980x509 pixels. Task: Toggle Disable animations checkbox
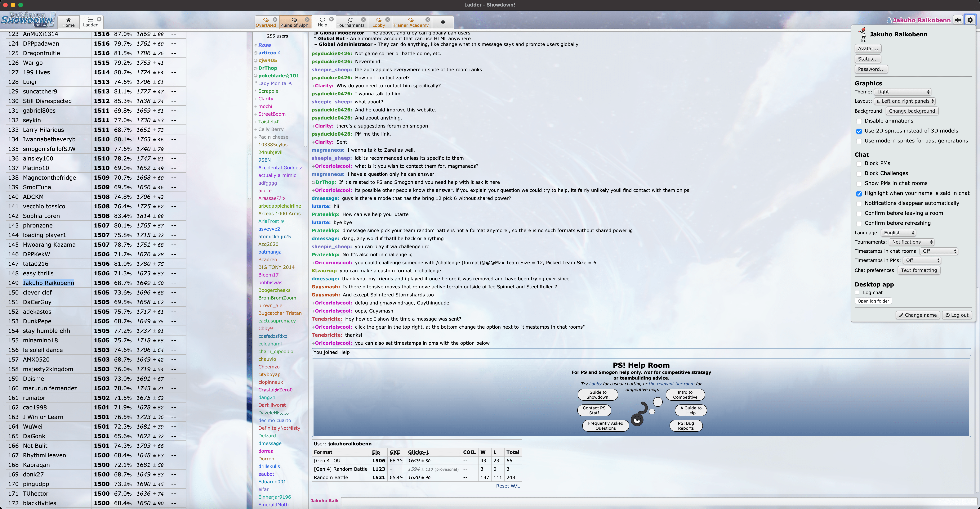pos(859,121)
